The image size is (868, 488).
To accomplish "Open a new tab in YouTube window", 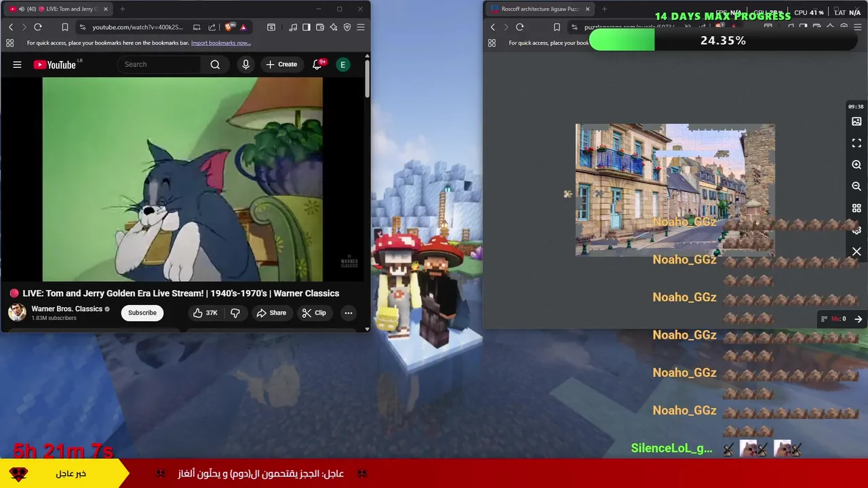I will [122, 9].
